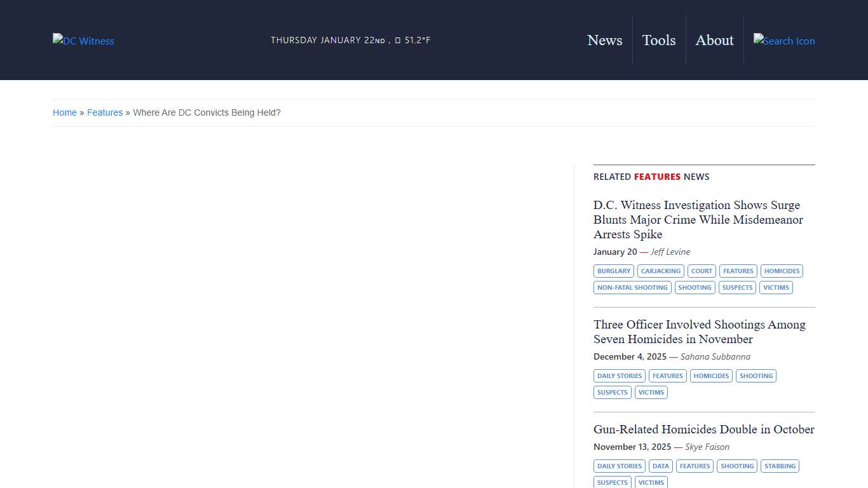Open article about Surge Blunting Major Crime

pyautogui.click(x=698, y=220)
